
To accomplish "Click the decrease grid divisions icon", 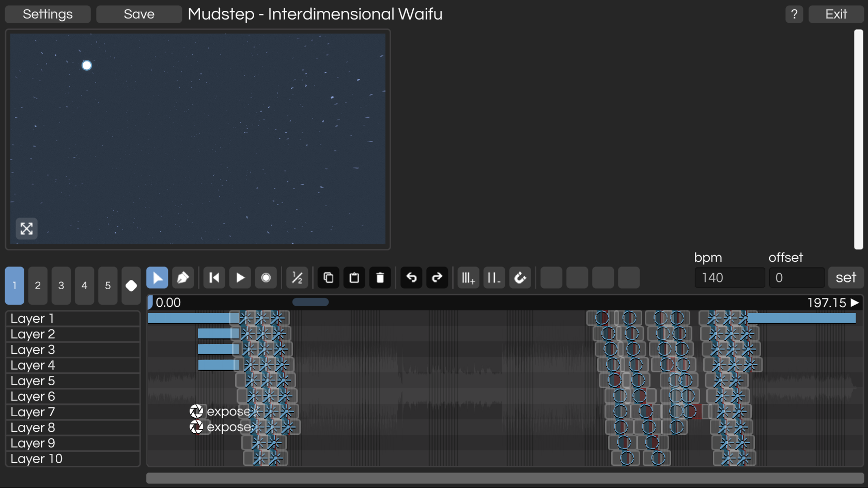I will 494,278.
